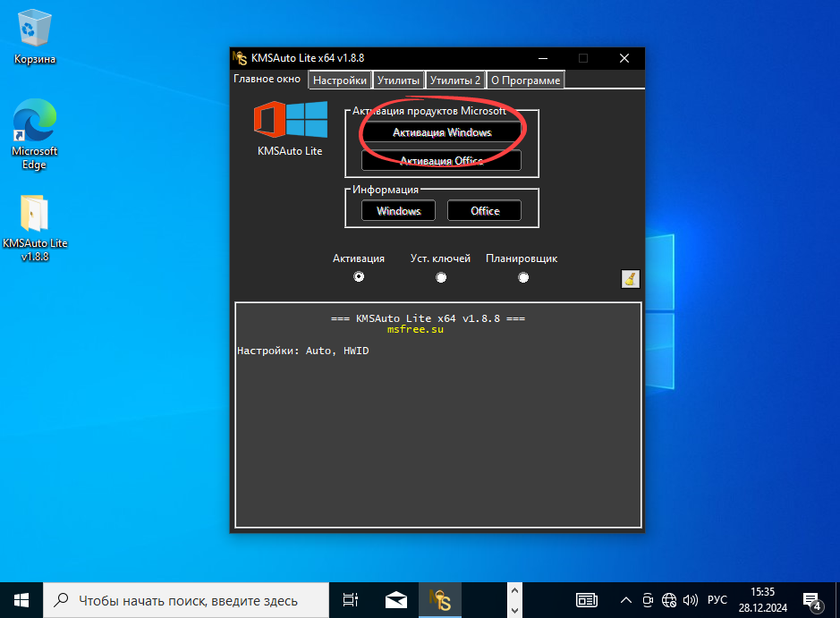
Task: Launch Microsoft Edge from the desktop
Action: pos(33,121)
